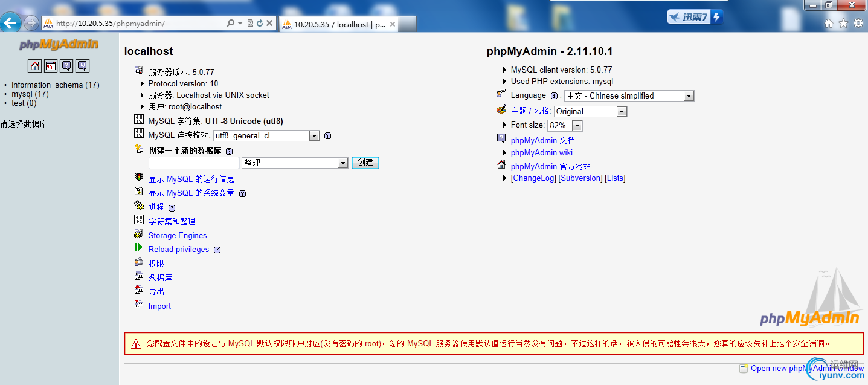Go back with the browser Back arrow
This screenshot has height=385, width=868.
coord(11,23)
